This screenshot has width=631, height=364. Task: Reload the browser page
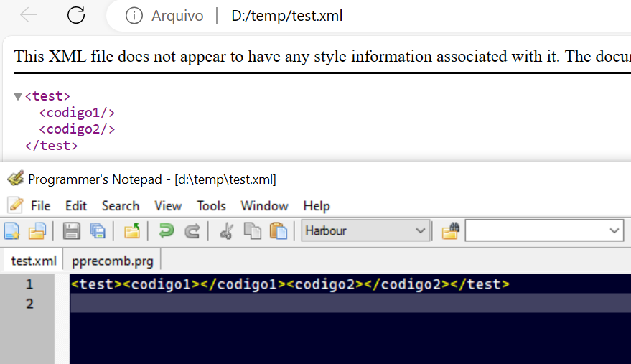click(x=75, y=15)
